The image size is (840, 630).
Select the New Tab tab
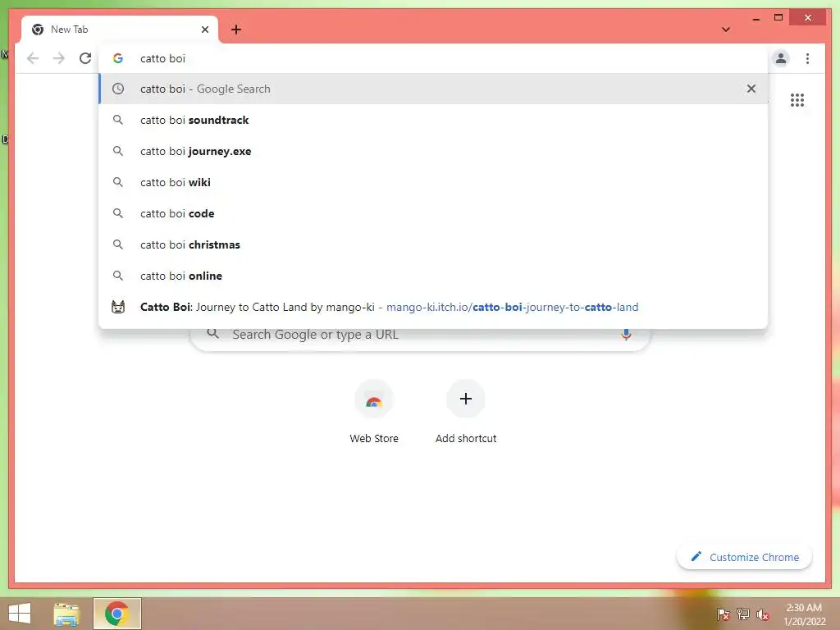(x=120, y=30)
